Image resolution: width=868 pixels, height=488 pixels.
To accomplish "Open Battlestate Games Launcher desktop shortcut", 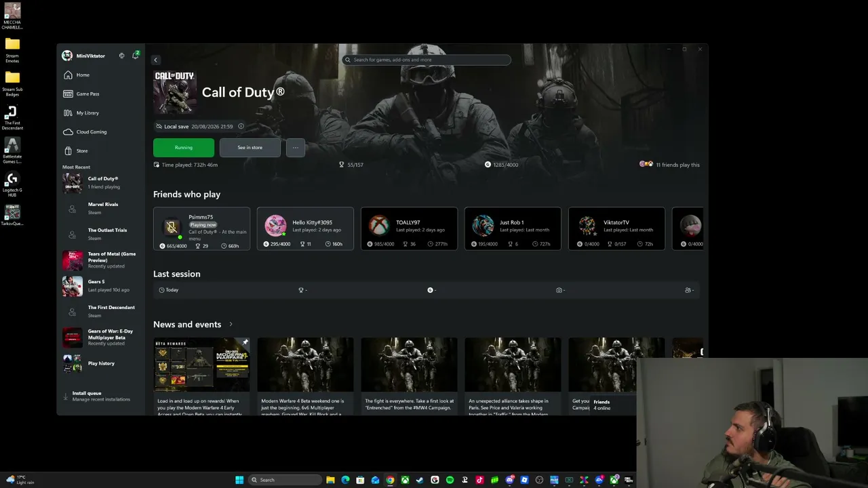I will click(12, 150).
